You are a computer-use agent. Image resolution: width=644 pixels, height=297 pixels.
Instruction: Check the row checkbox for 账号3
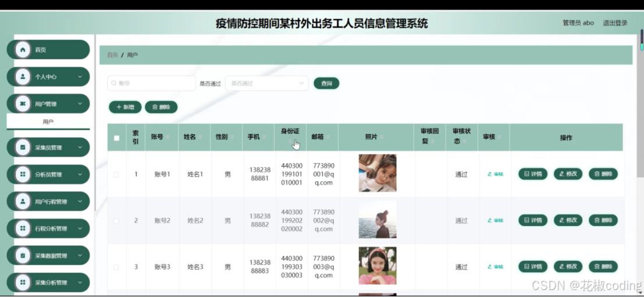coord(116,267)
